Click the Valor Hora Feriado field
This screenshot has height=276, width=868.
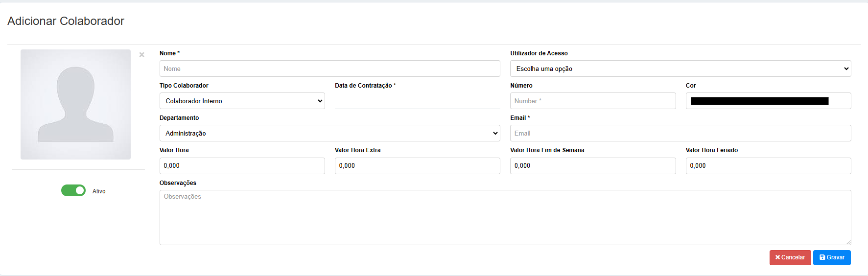pyautogui.click(x=768, y=166)
